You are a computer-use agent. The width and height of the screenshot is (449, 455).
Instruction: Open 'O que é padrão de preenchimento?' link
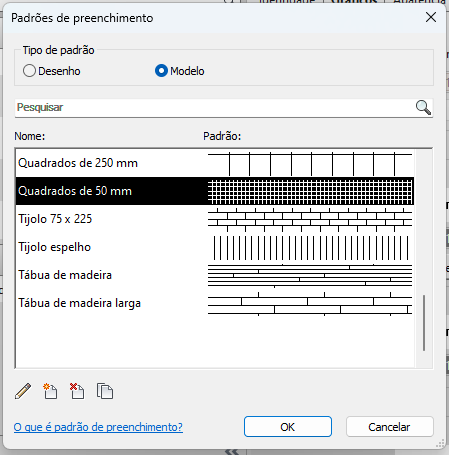pyautogui.click(x=98, y=427)
